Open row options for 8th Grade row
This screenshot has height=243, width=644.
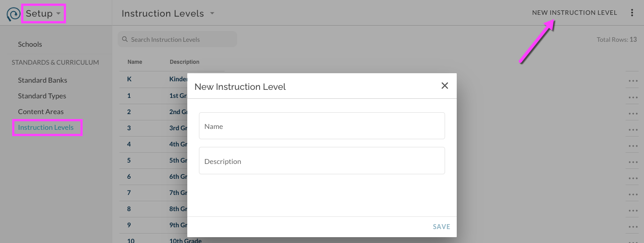point(633,210)
